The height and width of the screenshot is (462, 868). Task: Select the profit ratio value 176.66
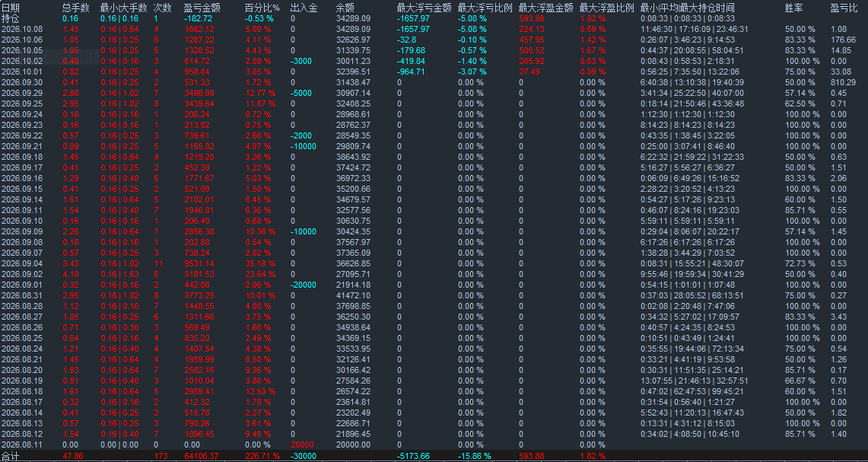point(843,40)
